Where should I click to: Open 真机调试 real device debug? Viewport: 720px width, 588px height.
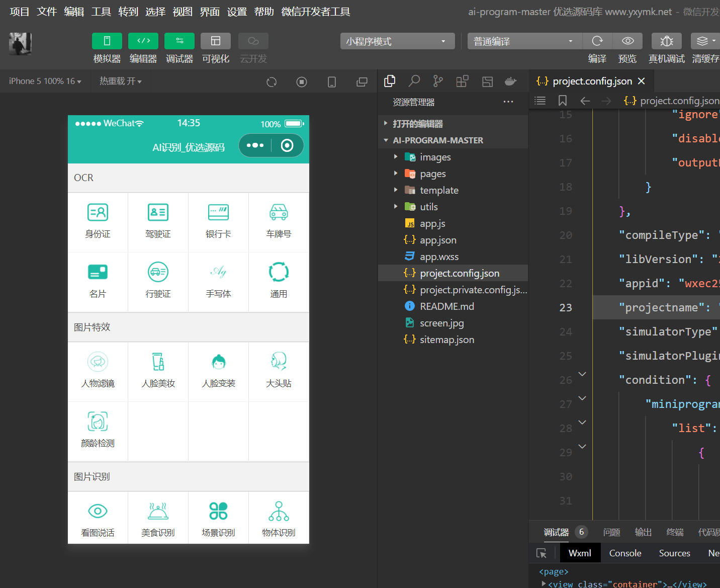coord(667,41)
